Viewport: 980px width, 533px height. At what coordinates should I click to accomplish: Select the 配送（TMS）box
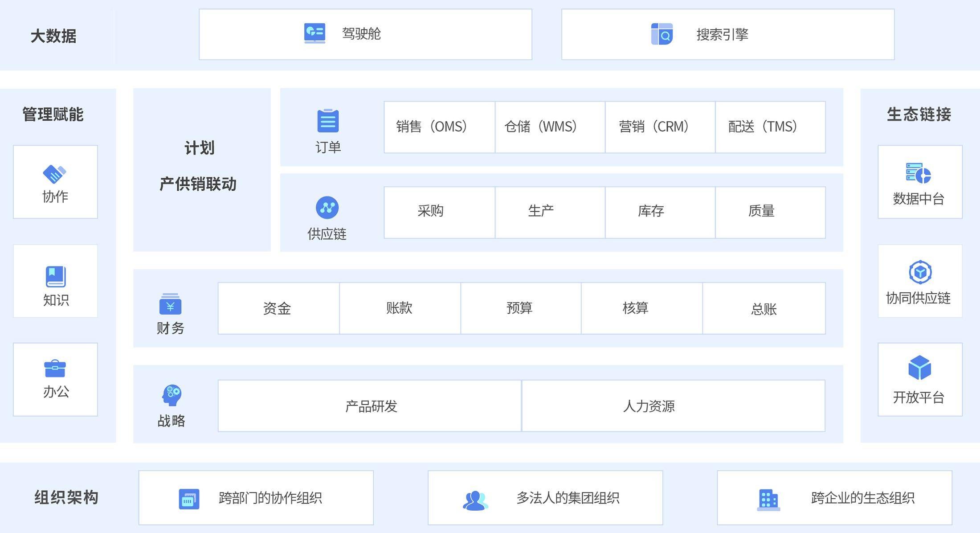coord(770,127)
